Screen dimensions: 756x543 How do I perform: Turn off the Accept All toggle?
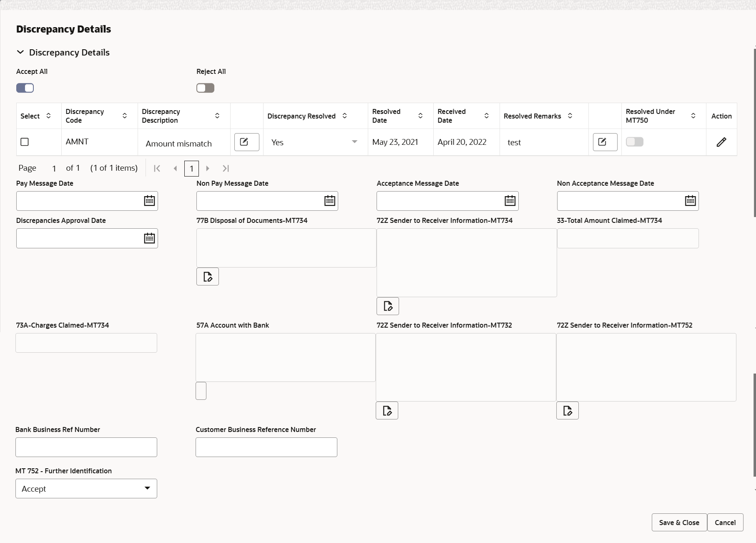pyautogui.click(x=25, y=88)
